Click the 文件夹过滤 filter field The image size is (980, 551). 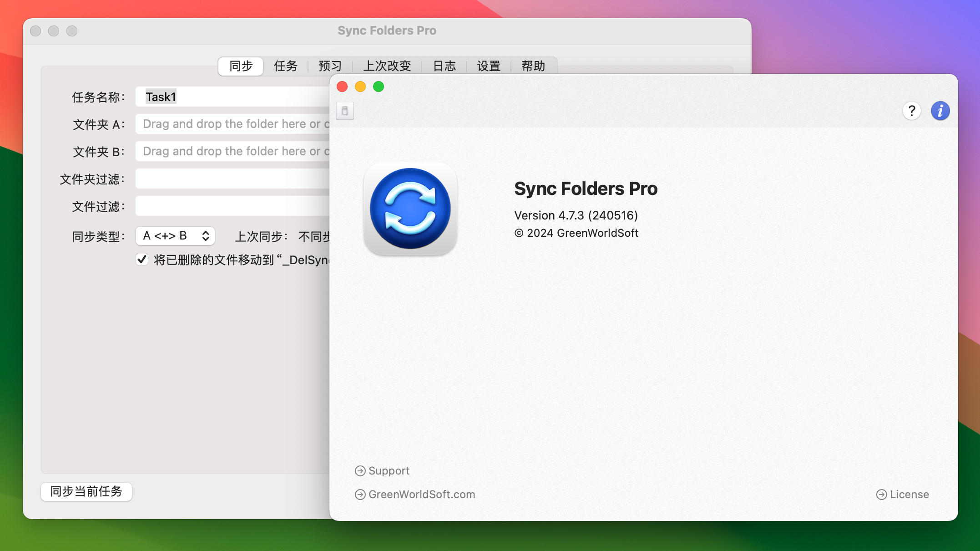point(232,179)
